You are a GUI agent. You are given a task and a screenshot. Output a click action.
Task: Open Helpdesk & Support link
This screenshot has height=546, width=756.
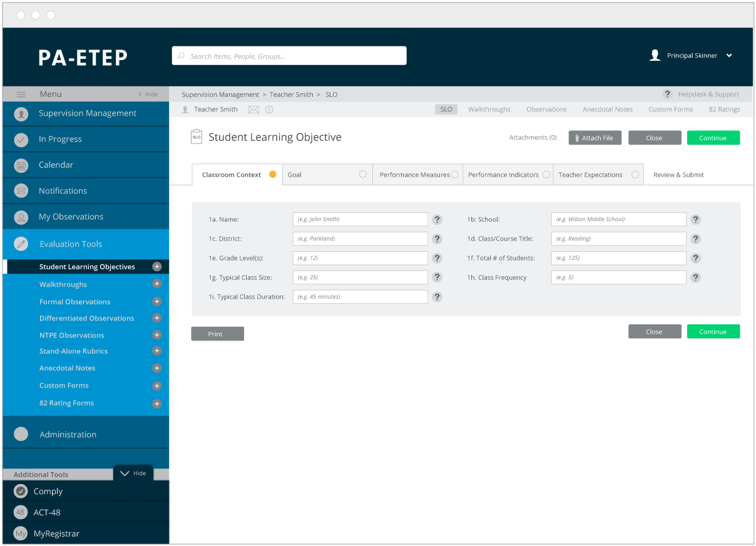[x=708, y=95]
